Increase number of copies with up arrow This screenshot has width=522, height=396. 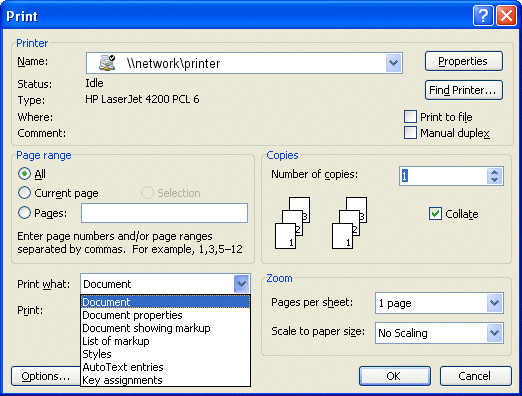point(495,172)
